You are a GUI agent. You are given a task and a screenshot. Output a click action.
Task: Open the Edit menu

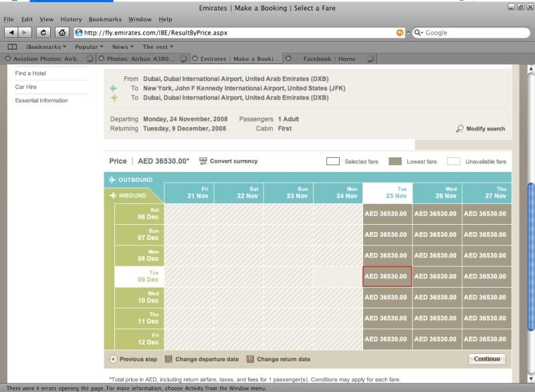coord(27,19)
